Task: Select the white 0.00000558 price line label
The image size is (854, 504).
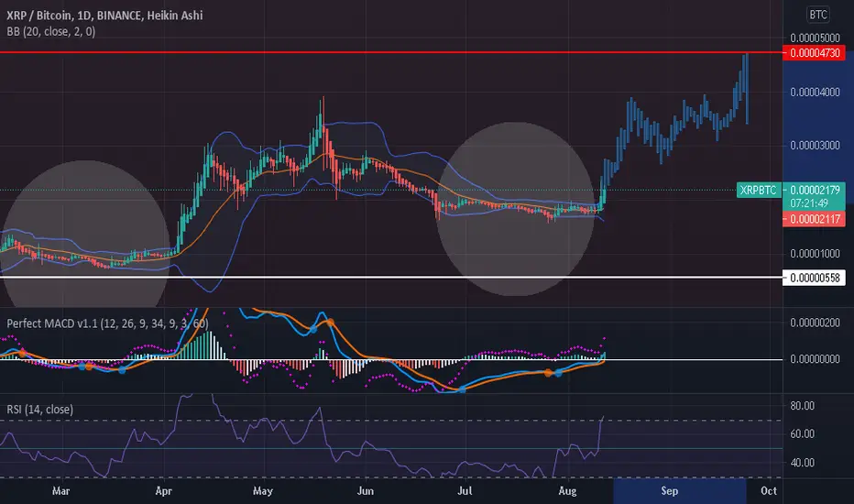Action: tap(815, 278)
